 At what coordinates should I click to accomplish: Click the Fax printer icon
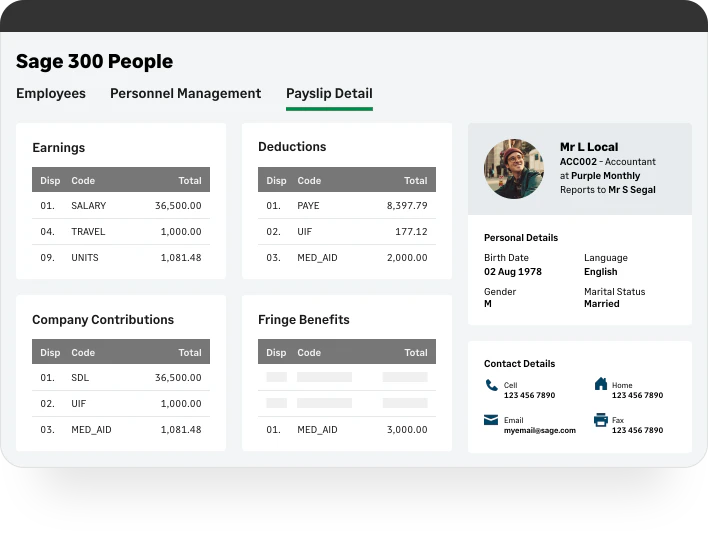click(601, 420)
